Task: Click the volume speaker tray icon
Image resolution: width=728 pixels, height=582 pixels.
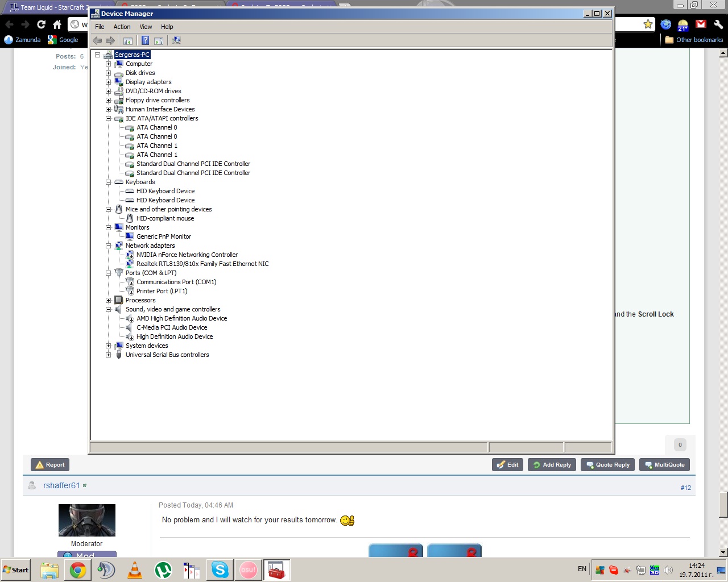Action: coord(668,570)
